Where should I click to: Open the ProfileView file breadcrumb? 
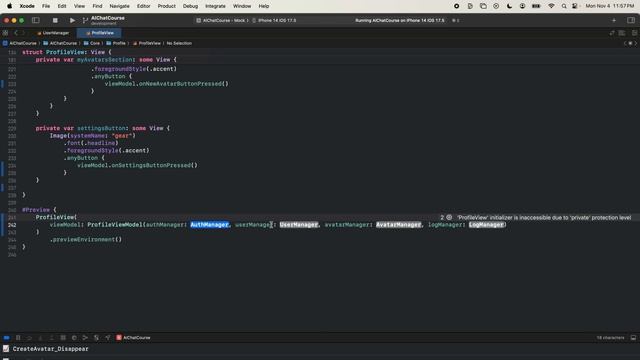coord(147,43)
